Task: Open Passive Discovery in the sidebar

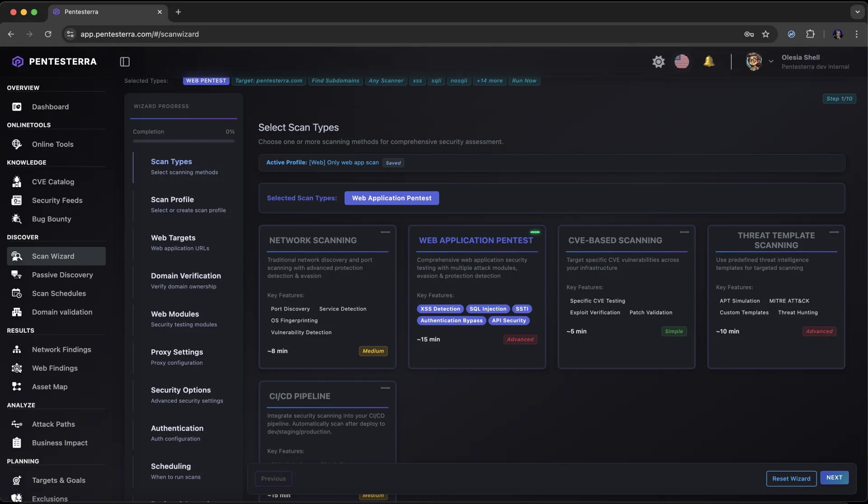Action: tap(62, 275)
